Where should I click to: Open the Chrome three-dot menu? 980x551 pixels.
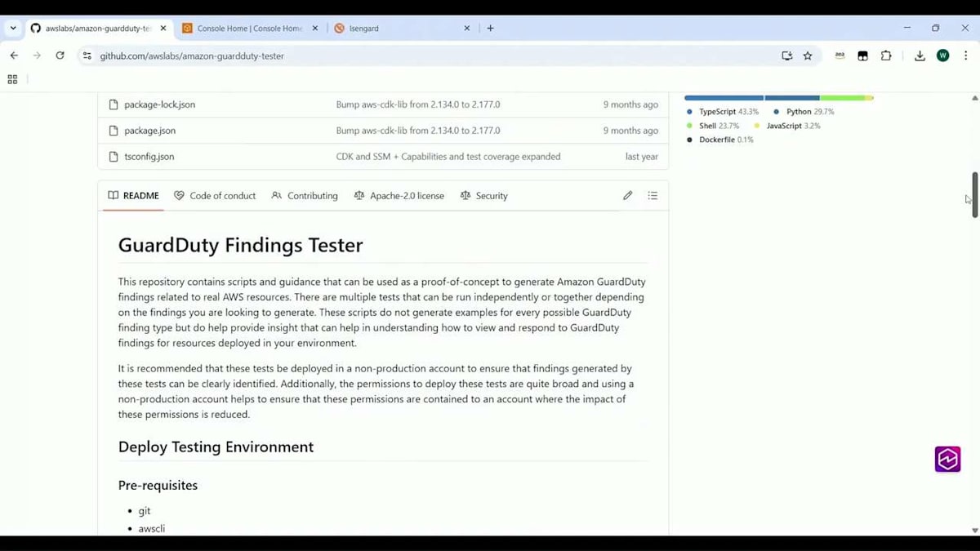point(966,56)
